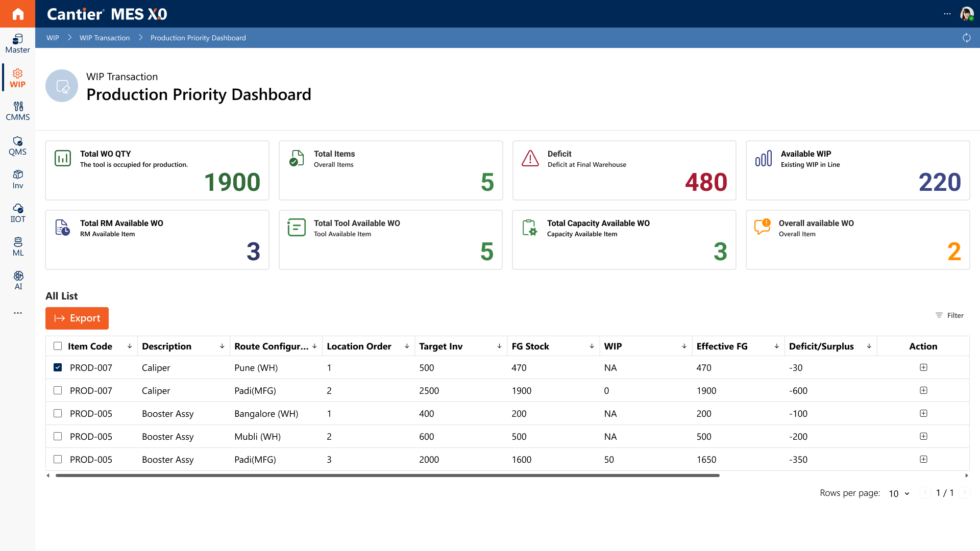Open the user profile avatar
980x551 pixels.
pyautogui.click(x=966, y=14)
